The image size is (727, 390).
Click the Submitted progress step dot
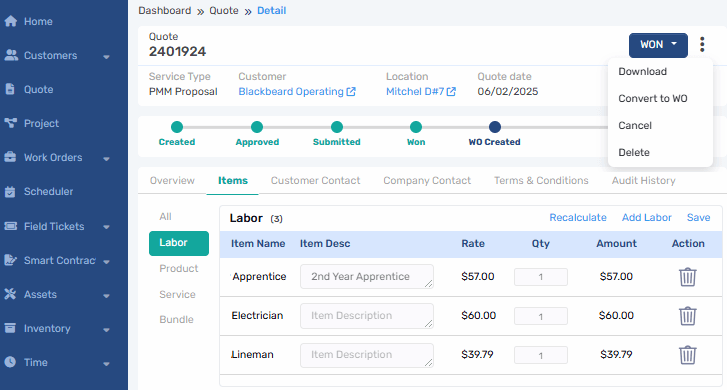pyautogui.click(x=337, y=127)
